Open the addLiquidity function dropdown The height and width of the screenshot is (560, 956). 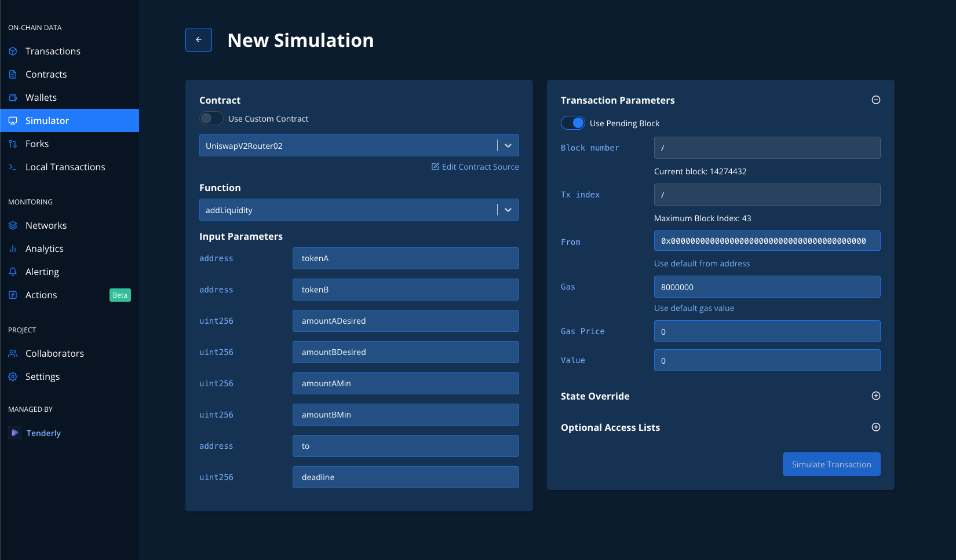pos(359,210)
